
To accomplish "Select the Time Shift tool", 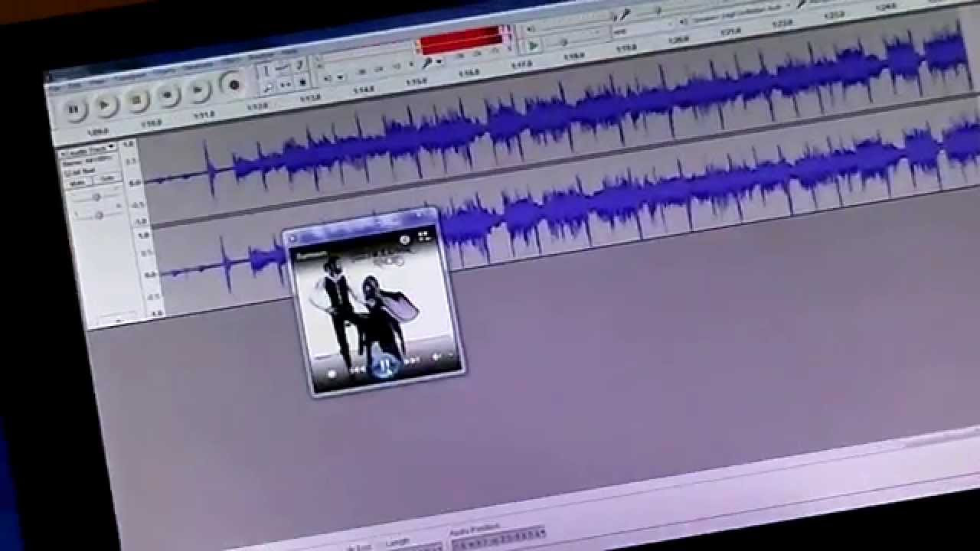I will coord(286,84).
